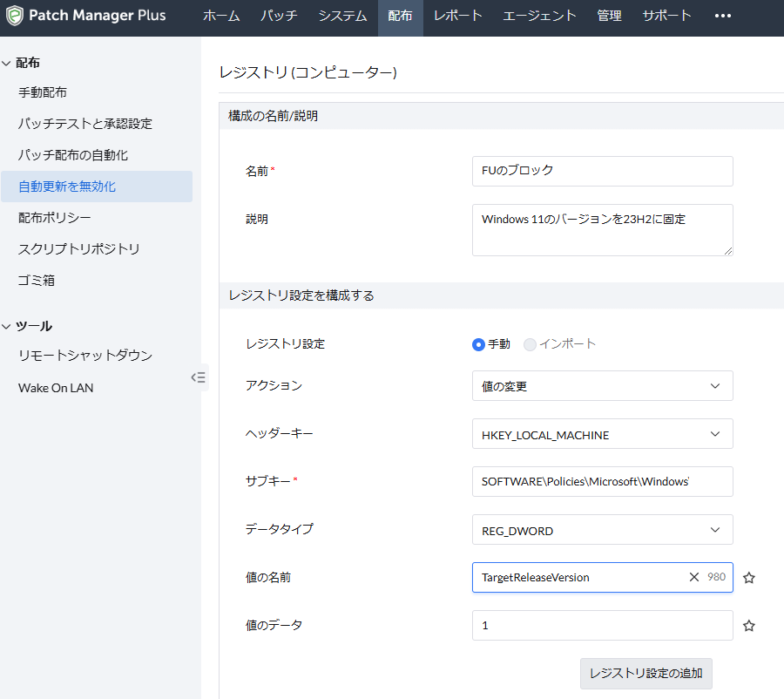Collapse the ツール section in sidebar
The height and width of the screenshot is (699, 784).
click(7, 326)
